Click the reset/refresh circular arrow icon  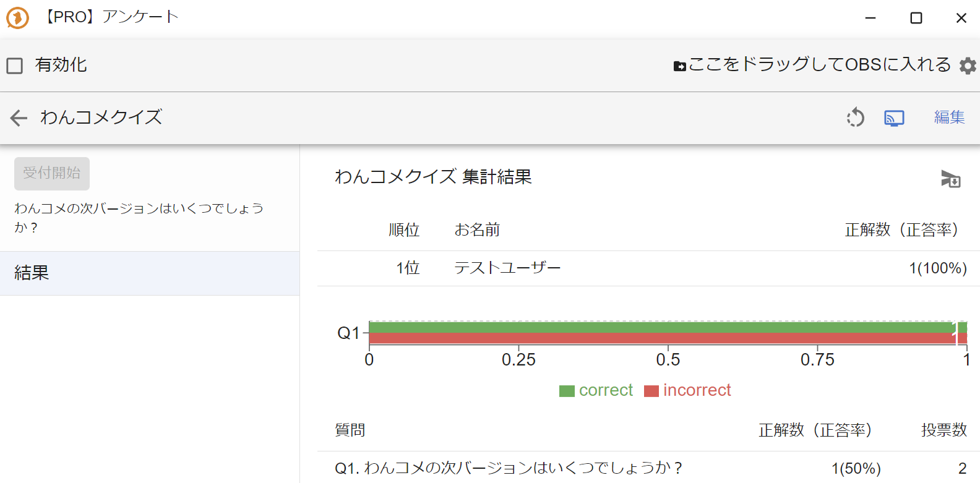(x=856, y=118)
